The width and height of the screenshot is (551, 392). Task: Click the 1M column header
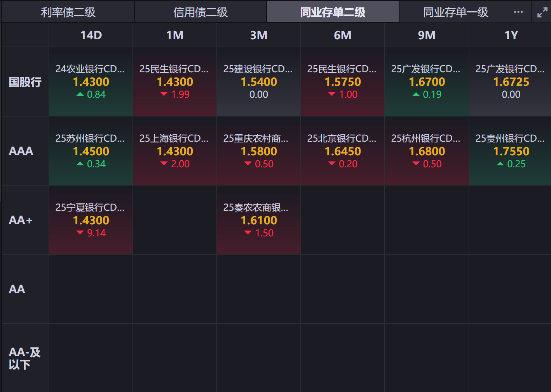(x=175, y=35)
